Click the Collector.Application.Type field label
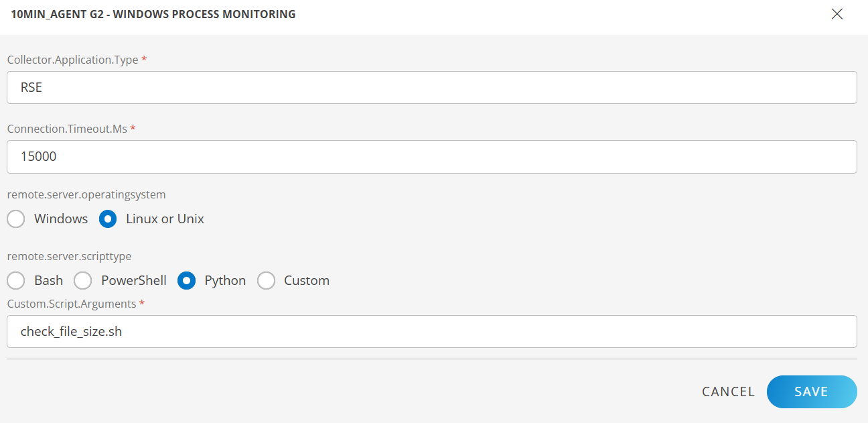Viewport: 868px width, 423px height. 72,60
